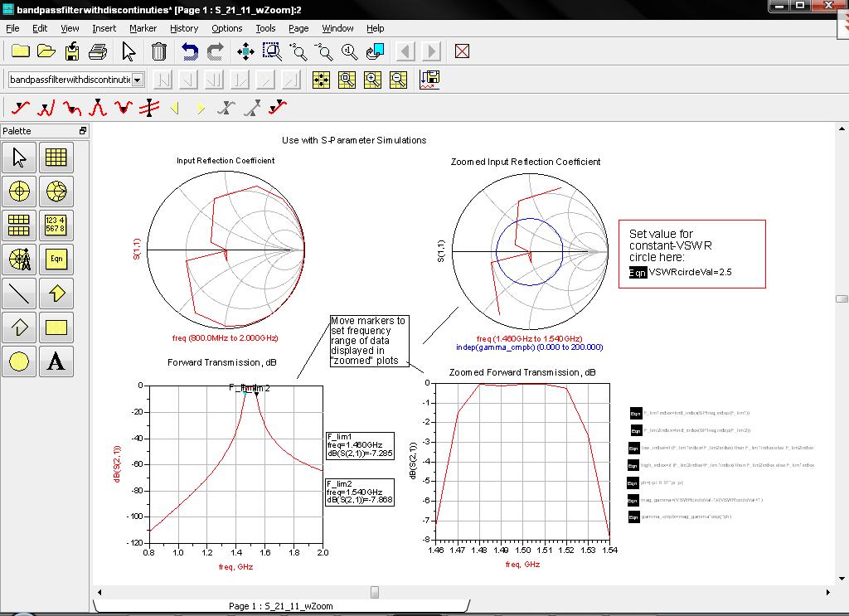The width and height of the screenshot is (849, 616).
Task: Click the print icon in the toolbar
Action: [x=98, y=51]
